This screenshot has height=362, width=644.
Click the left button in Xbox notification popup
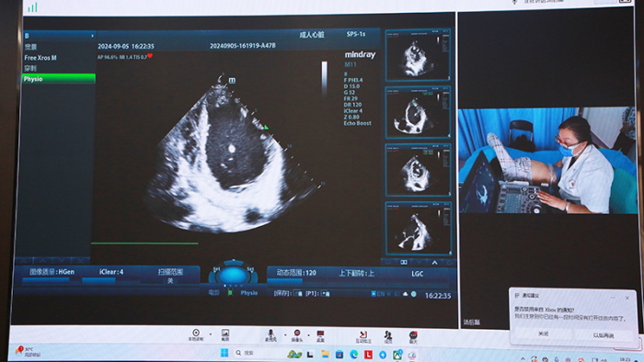coord(543,334)
